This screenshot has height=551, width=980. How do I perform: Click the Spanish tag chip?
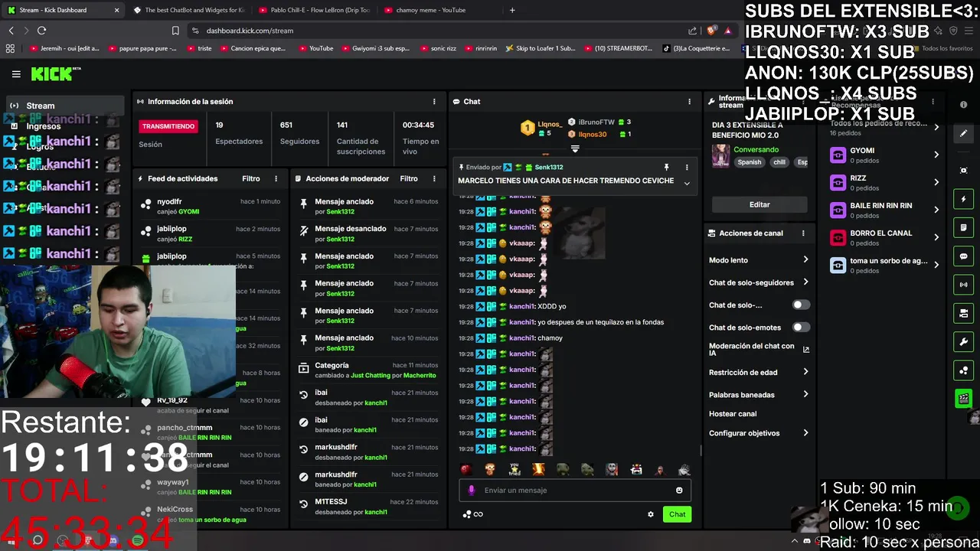point(750,162)
